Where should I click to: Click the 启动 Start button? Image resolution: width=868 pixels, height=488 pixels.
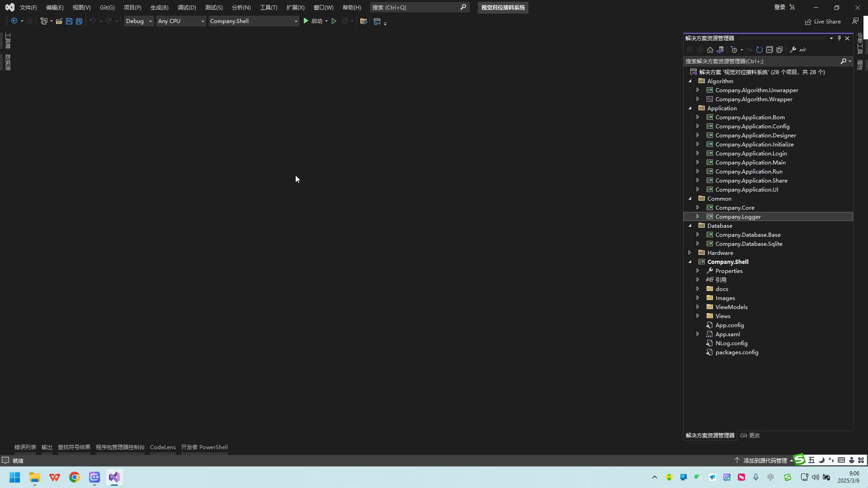pos(313,21)
